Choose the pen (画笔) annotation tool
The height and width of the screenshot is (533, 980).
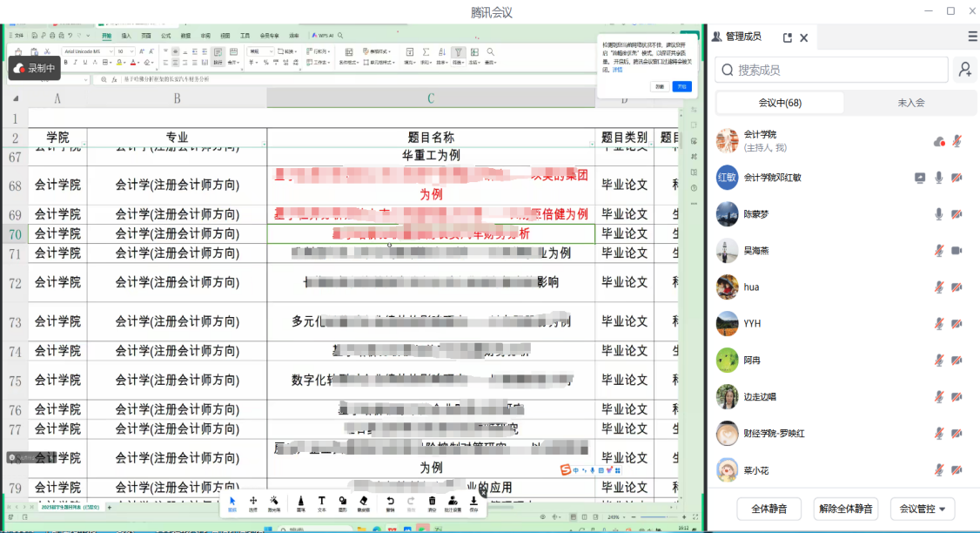pyautogui.click(x=301, y=503)
